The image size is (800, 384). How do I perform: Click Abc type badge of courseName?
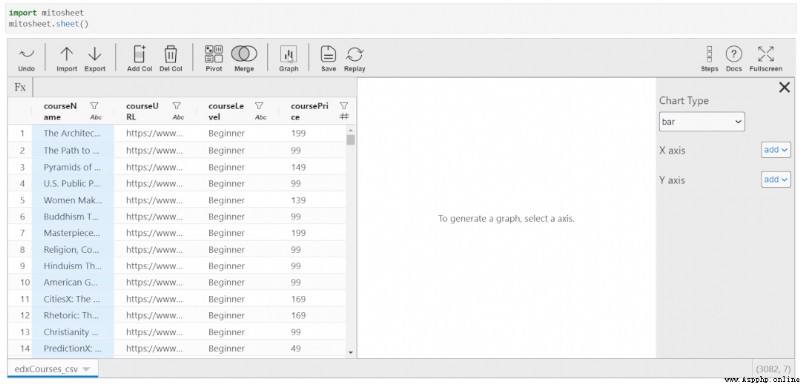click(96, 117)
